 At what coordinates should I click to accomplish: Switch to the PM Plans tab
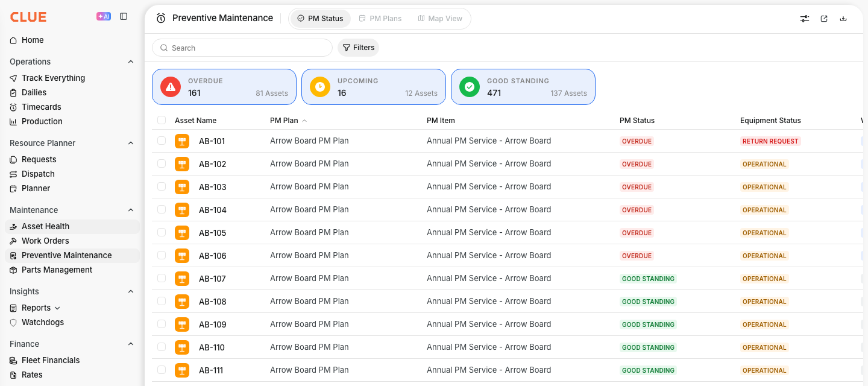pyautogui.click(x=380, y=19)
